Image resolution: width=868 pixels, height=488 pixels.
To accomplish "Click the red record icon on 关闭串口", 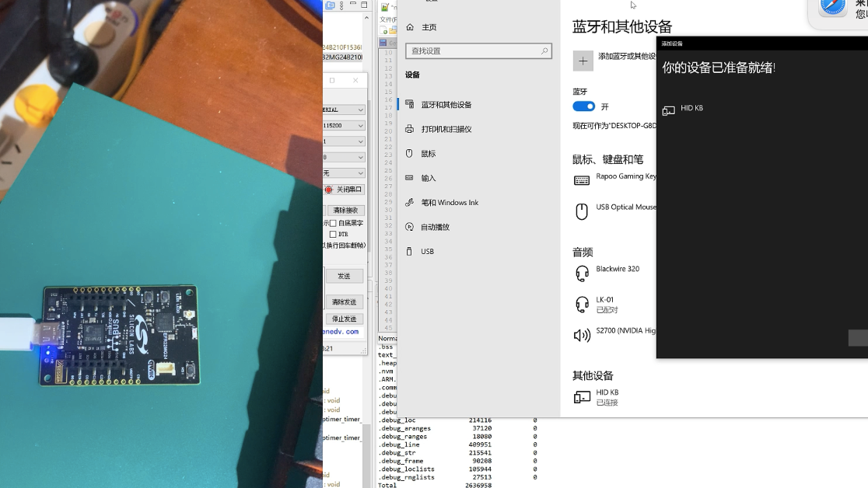I will (329, 190).
